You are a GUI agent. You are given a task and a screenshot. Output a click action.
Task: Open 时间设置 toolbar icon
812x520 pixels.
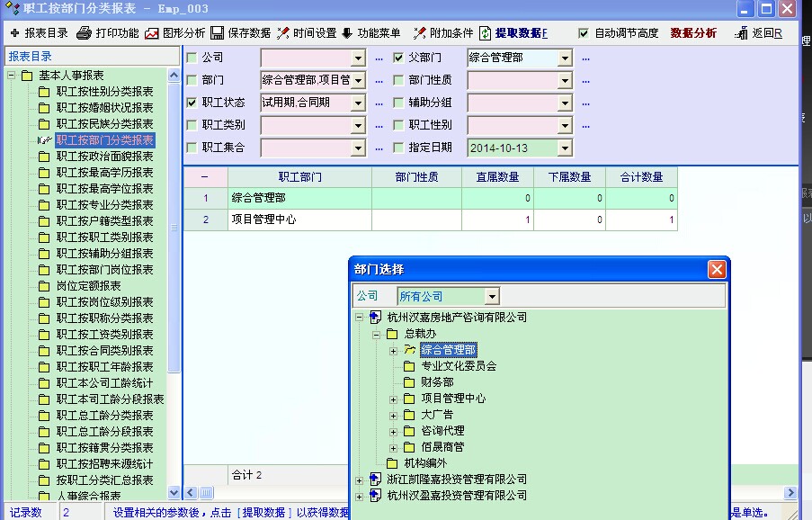(283, 33)
